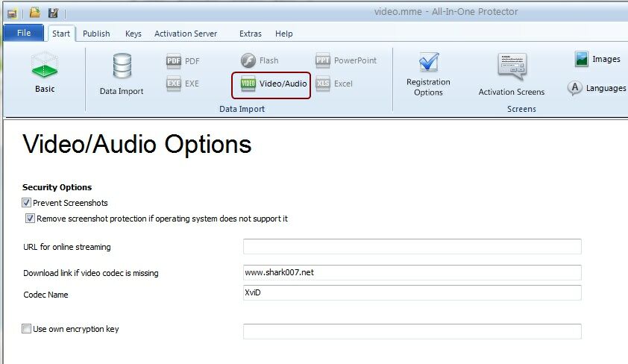Click the save project icon in title bar

[53, 13]
